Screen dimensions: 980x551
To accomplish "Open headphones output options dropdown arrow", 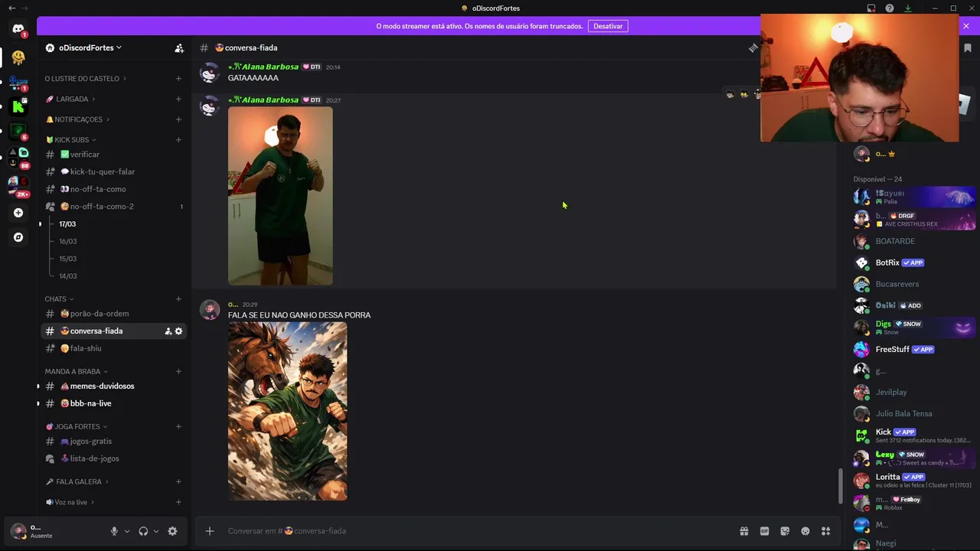I will click(156, 531).
